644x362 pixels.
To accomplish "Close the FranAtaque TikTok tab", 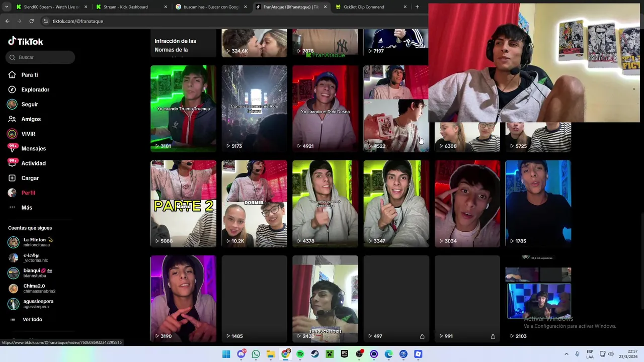I will 325,7.
